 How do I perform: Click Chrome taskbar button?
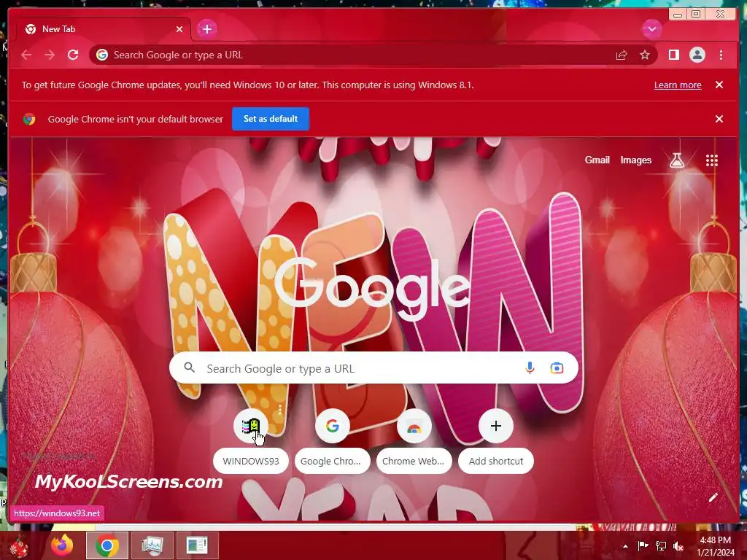pyautogui.click(x=107, y=545)
